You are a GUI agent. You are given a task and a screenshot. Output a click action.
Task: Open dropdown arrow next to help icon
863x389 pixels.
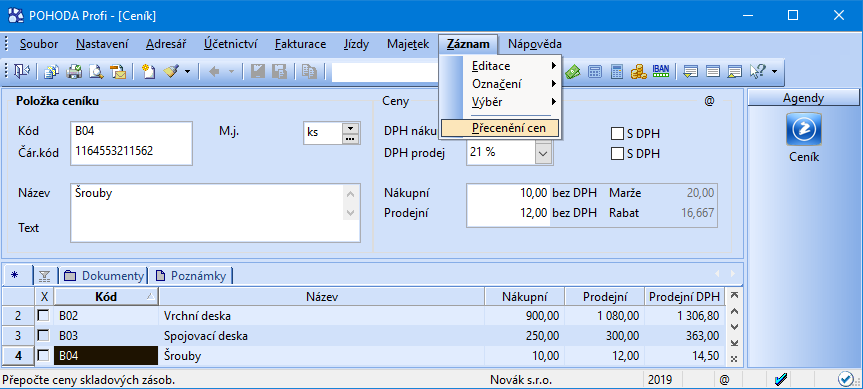(774, 72)
